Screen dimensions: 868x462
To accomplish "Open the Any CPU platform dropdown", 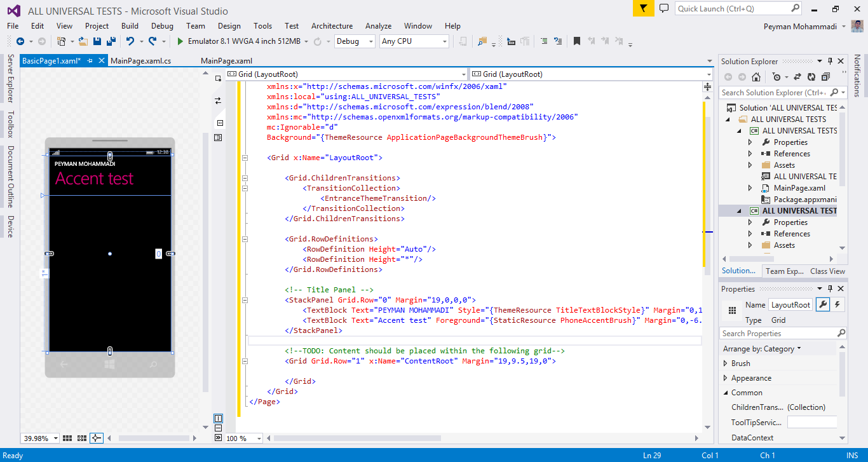I will (414, 41).
